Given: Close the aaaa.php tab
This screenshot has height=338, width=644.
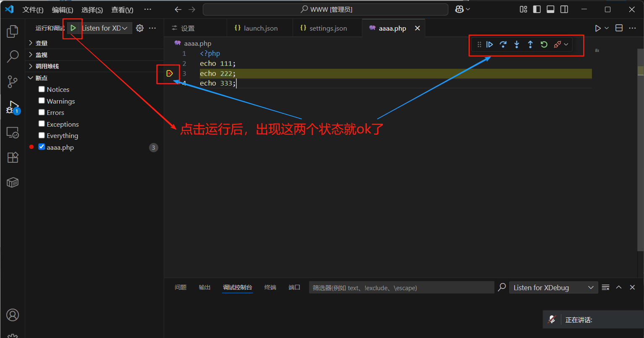Looking at the screenshot, I should pyautogui.click(x=417, y=28).
